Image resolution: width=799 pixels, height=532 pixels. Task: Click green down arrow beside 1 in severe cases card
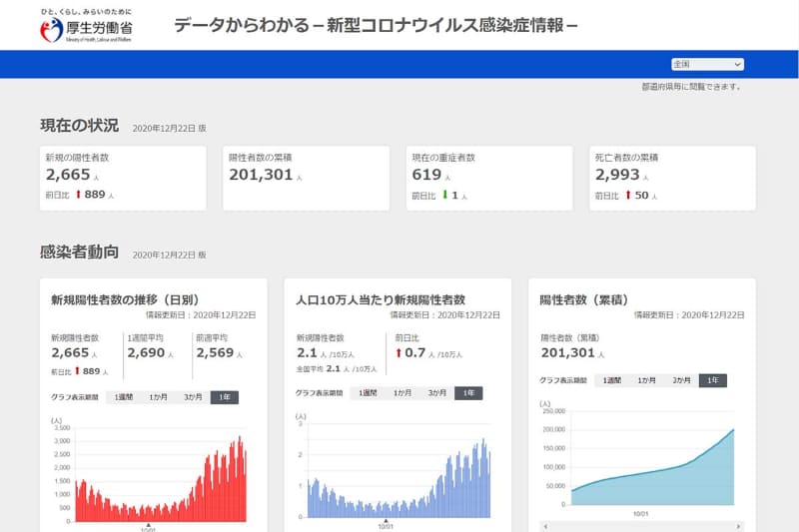click(x=444, y=195)
